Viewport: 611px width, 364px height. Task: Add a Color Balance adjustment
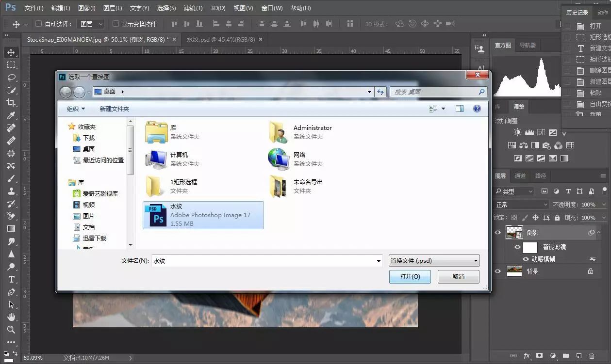(523, 145)
